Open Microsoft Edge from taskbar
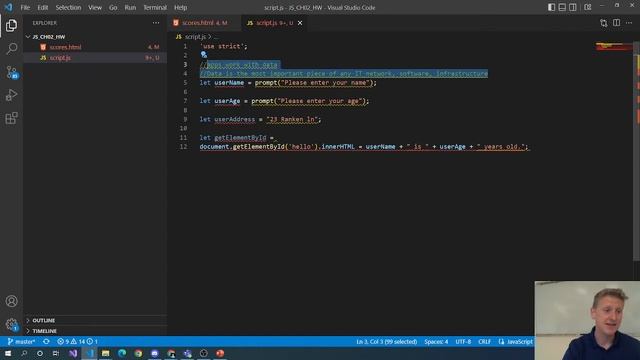 click(x=122, y=353)
